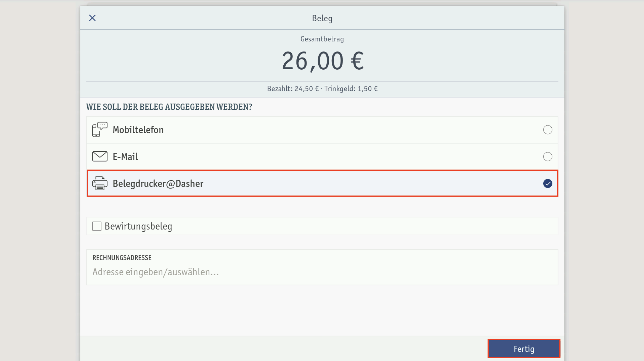Click the RECHNUNGSADRESSE field label

[122, 258]
